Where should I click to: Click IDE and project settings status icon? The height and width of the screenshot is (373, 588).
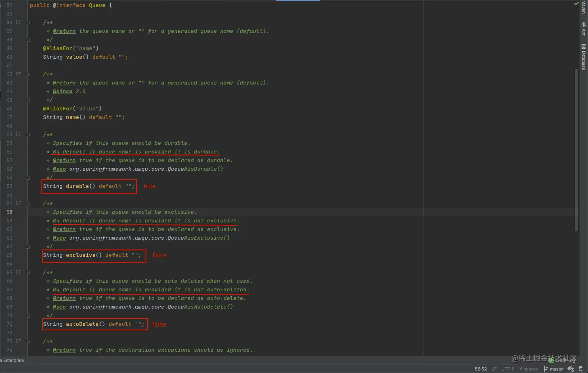pos(571,369)
